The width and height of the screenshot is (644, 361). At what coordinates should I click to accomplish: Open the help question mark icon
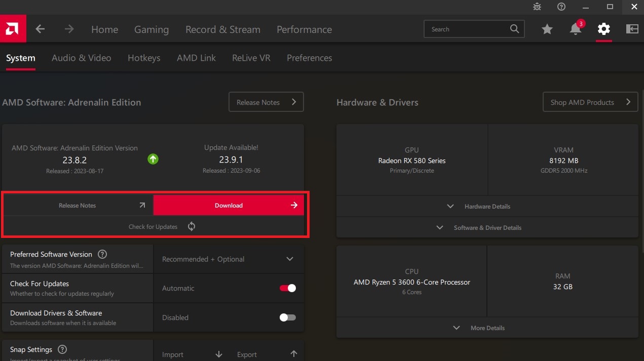[561, 7]
